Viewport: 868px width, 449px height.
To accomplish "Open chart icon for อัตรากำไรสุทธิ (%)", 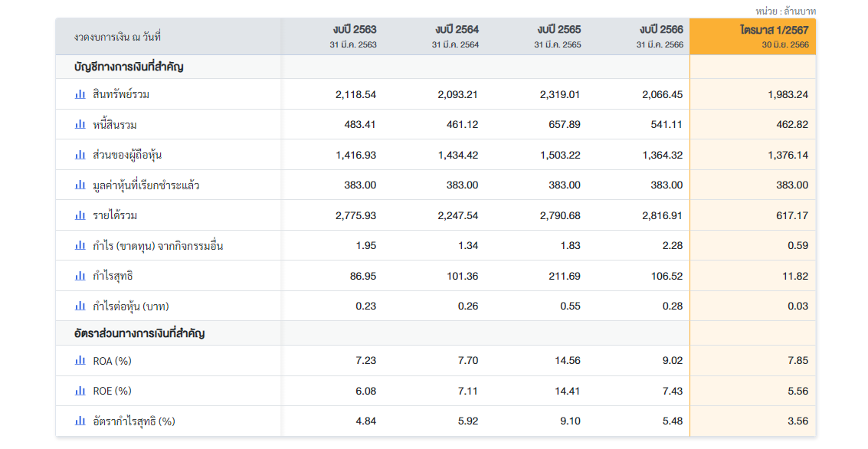I will (x=80, y=421).
